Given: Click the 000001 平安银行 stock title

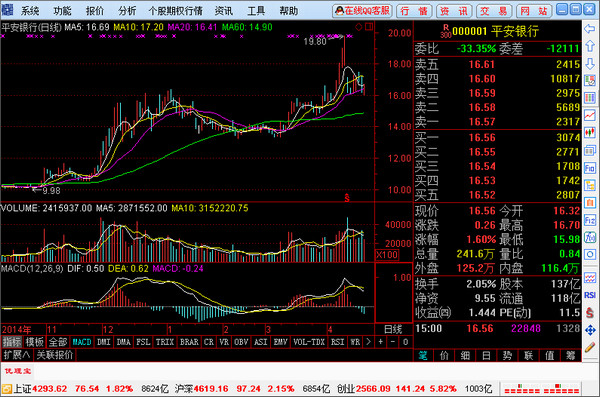Looking at the screenshot, I should (495, 31).
